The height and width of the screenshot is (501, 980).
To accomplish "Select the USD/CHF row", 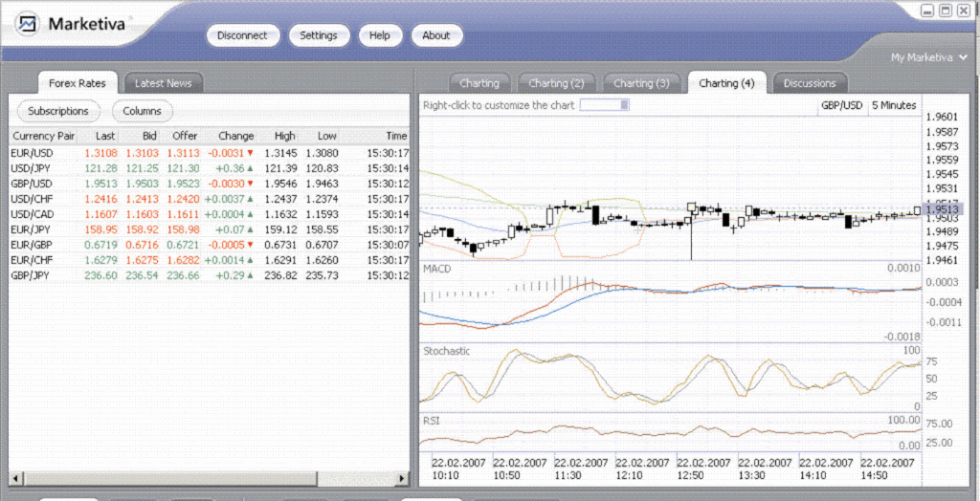I will pos(210,199).
